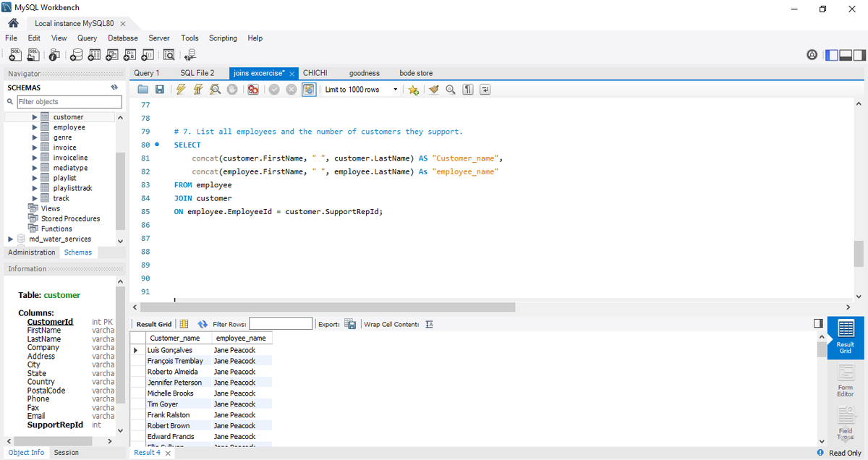Open the Database menu

[123, 38]
